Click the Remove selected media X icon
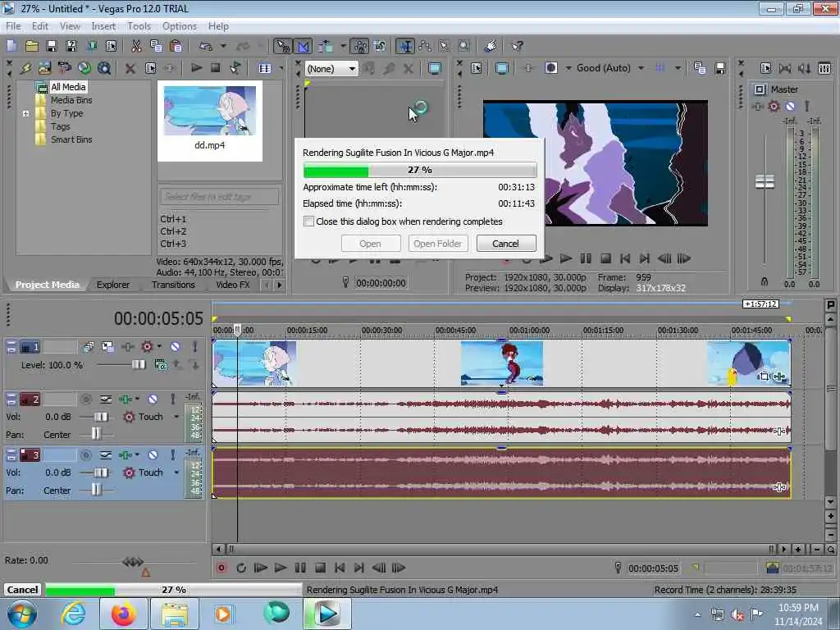 tap(130, 68)
